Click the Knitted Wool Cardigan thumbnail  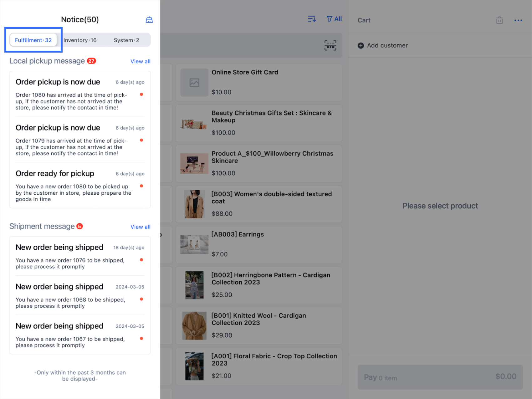pyautogui.click(x=194, y=325)
